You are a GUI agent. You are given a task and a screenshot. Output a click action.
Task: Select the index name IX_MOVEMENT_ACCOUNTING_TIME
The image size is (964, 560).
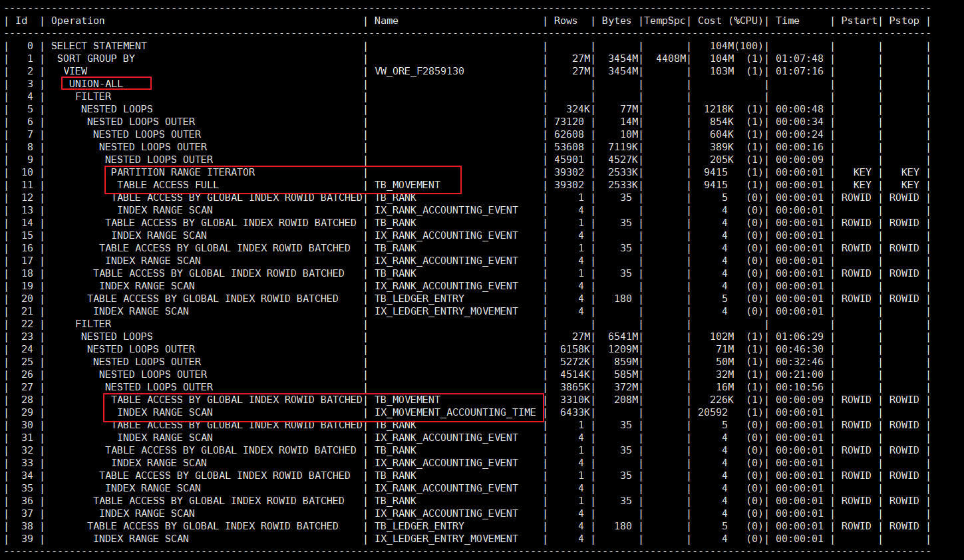point(455,412)
